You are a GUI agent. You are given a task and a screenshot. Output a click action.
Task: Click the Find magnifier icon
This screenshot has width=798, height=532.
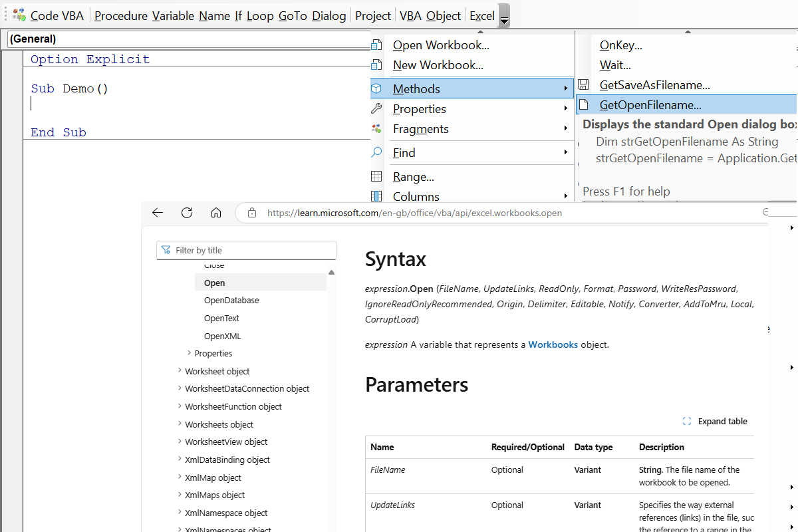pos(376,152)
